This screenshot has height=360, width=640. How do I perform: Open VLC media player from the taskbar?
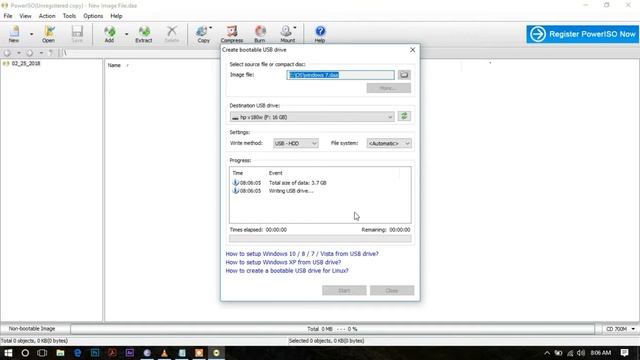pos(164,353)
